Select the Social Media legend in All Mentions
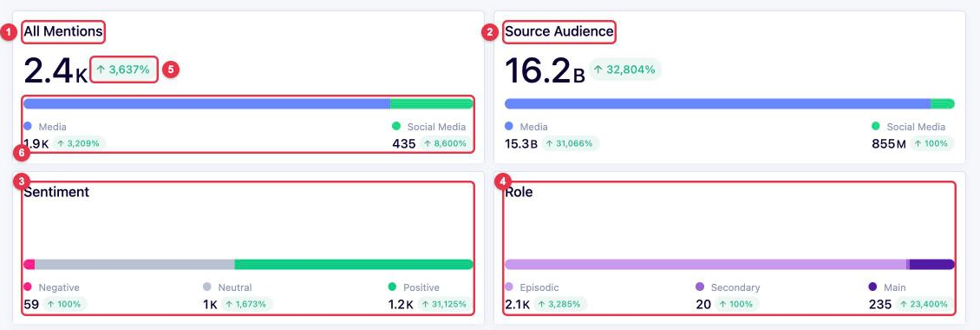 (x=428, y=127)
